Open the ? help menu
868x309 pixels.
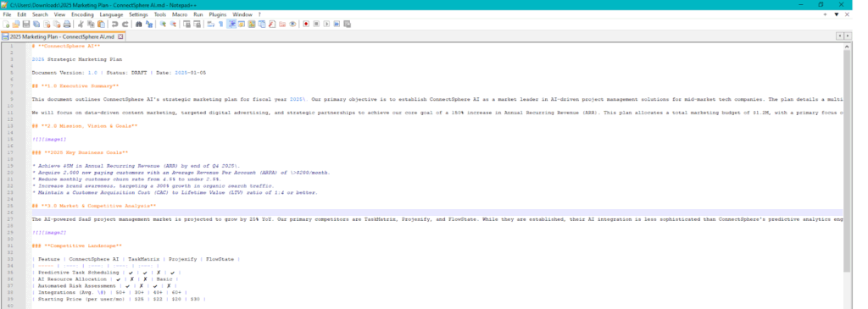pyautogui.click(x=259, y=14)
